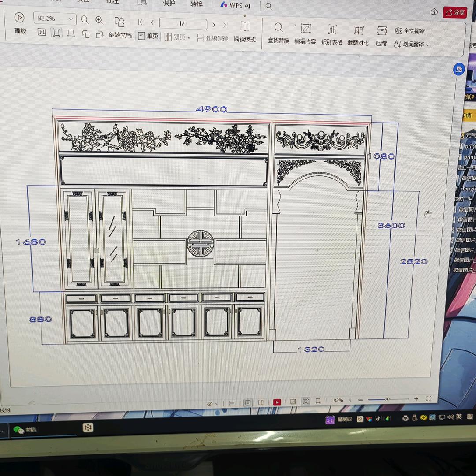Click the Edit Content (编辑内容) icon

click(305, 29)
